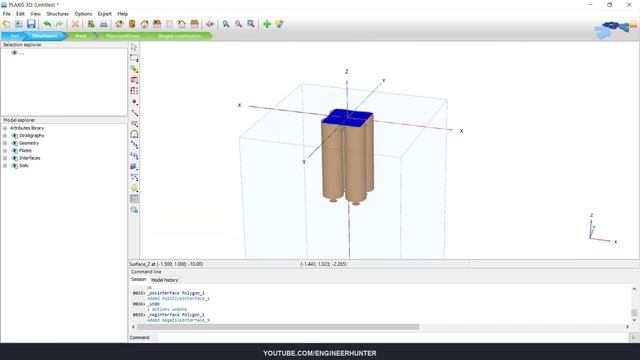
Task: Toggle visibility eye for Plates
Action: click(x=15, y=151)
